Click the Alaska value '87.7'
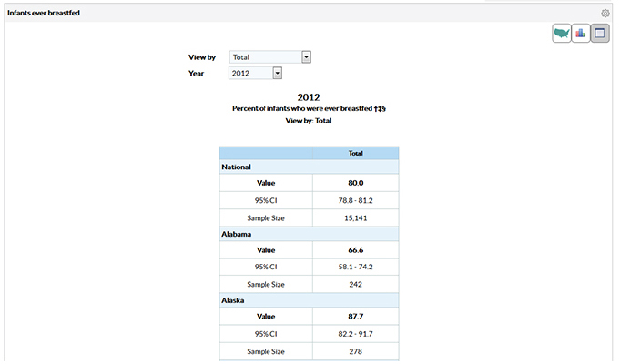This screenshot has width=620, height=364. tap(355, 317)
